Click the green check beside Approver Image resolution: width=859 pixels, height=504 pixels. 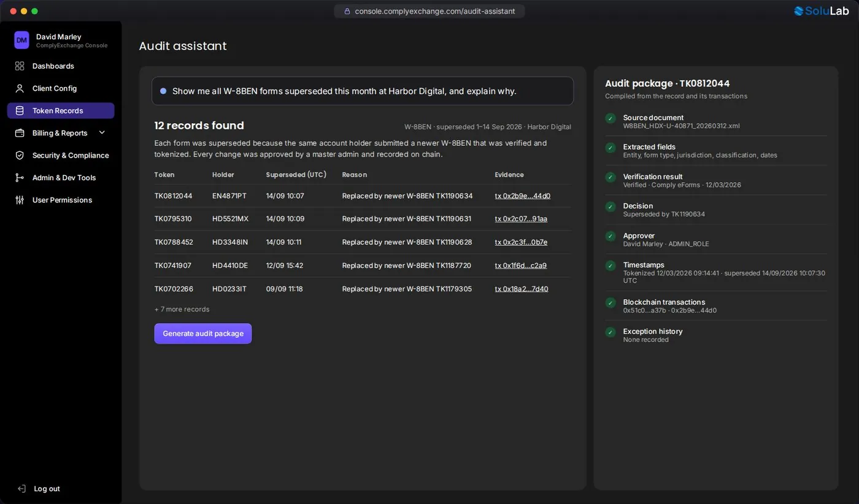(x=611, y=236)
